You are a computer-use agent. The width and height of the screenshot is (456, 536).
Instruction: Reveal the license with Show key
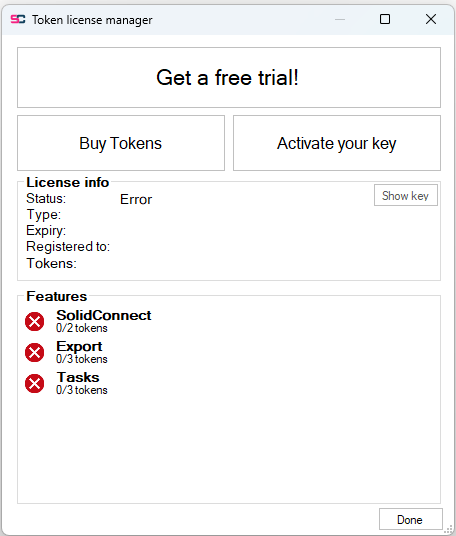[x=406, y=195]
